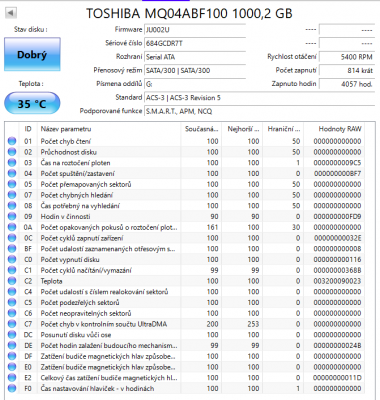This screenshot has height=400, width=380.
Task: Select the blue status icon for ID C1
Action: (x=12, y=270)
